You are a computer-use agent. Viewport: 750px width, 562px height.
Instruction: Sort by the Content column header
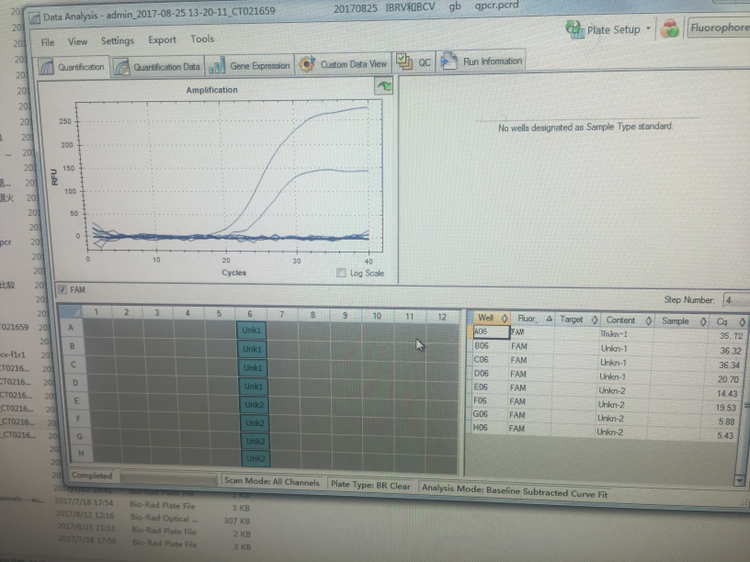click(x=627, y=320)
